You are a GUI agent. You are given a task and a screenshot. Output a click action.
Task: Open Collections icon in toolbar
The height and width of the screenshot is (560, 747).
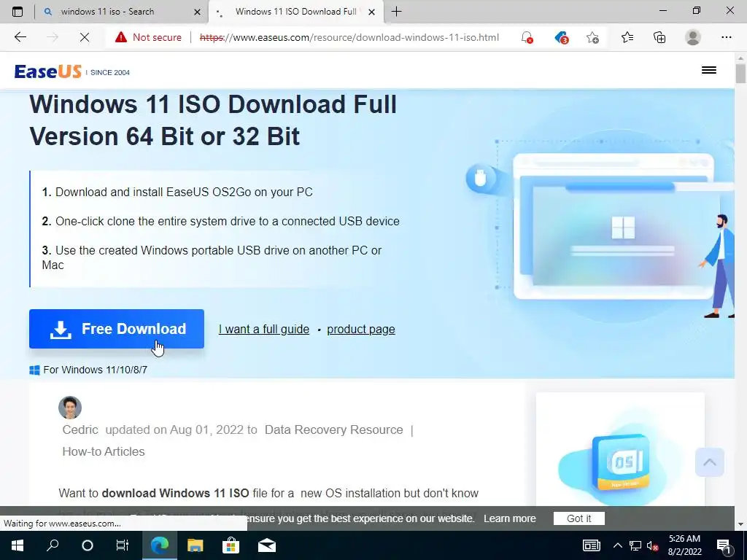(x=659, y=37)
